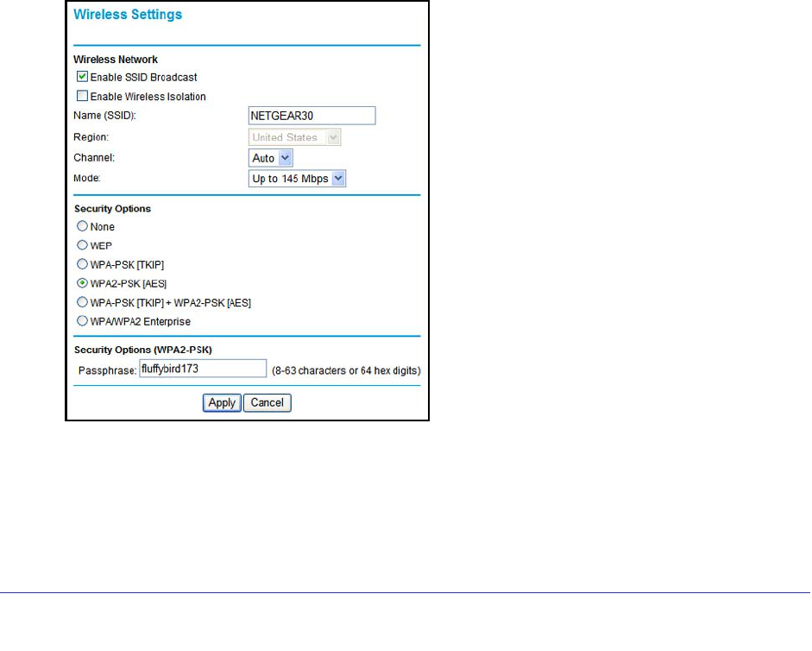Click the Channel: label
Viewport: 812px width, 651px height.
(94, 157)
